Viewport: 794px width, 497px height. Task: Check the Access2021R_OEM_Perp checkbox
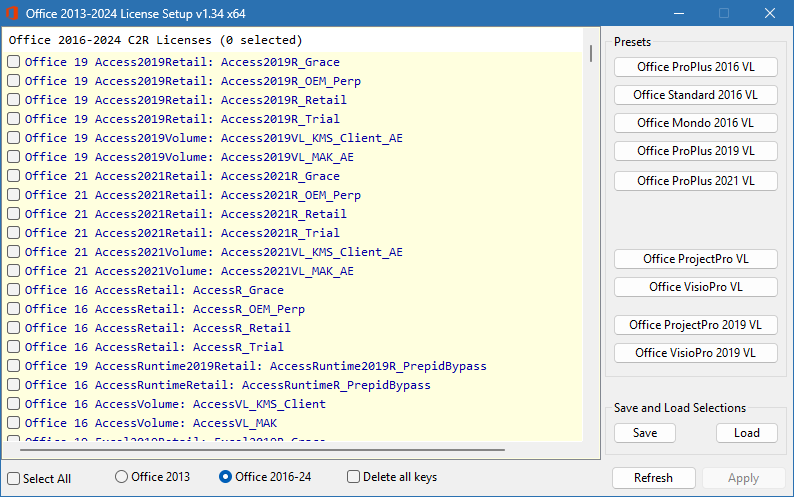(14, 195)
